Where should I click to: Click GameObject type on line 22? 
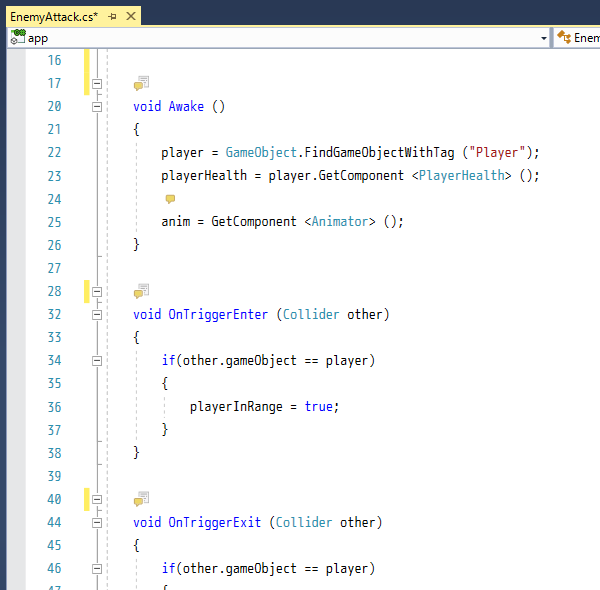point(261,153)
